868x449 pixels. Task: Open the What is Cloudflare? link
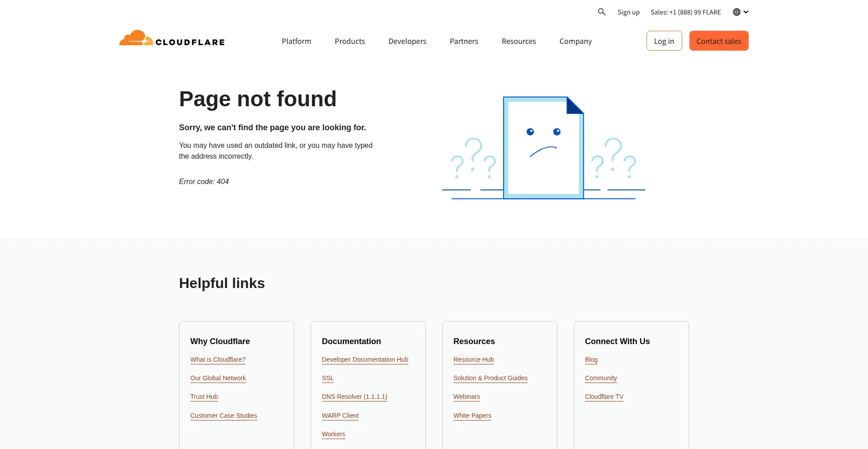tap(218, 359)
